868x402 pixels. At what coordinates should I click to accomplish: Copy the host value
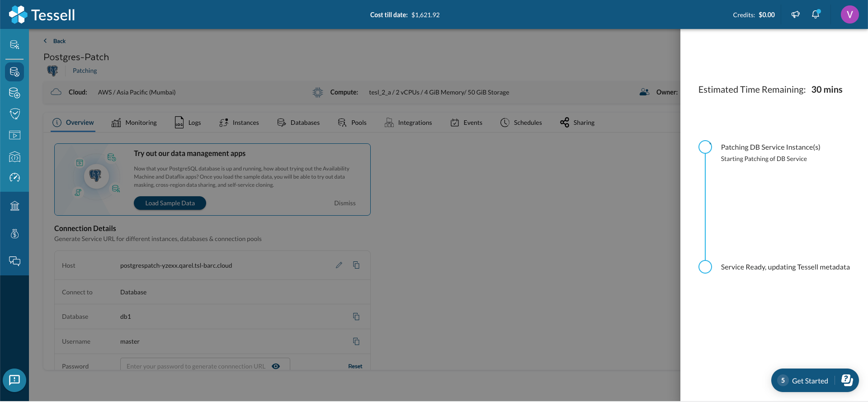(356, 265)
